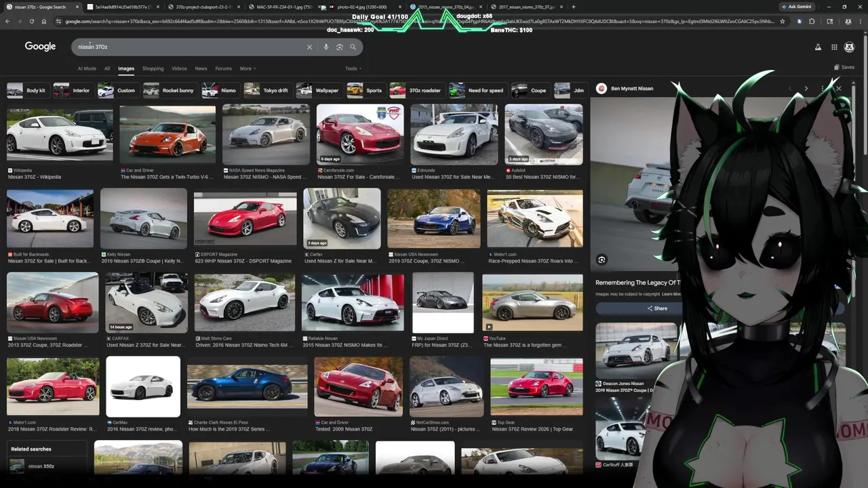The width and height of the screenshot is (868, 488).
Task: Switch to the AI Mode tab
Action: [x=87, y=68]
